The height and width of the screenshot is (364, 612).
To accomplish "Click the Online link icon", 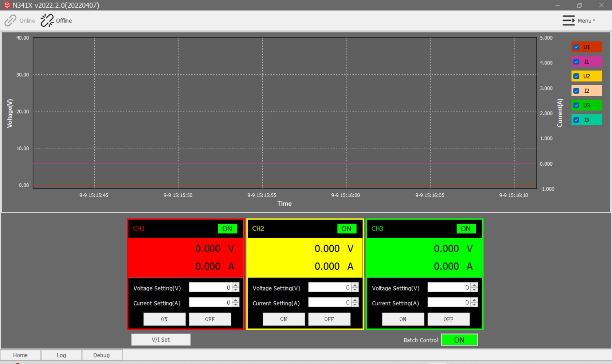I will click(x=10, y=21).
